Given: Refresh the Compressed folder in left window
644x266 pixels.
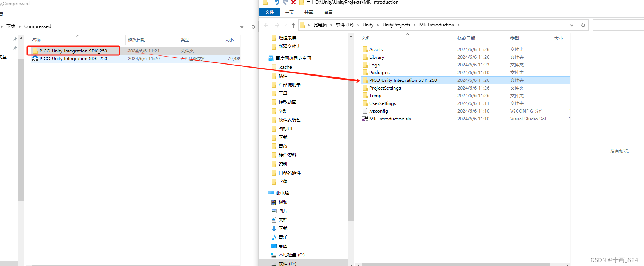Looking at the screenshot, I should [x=253, y=26].
